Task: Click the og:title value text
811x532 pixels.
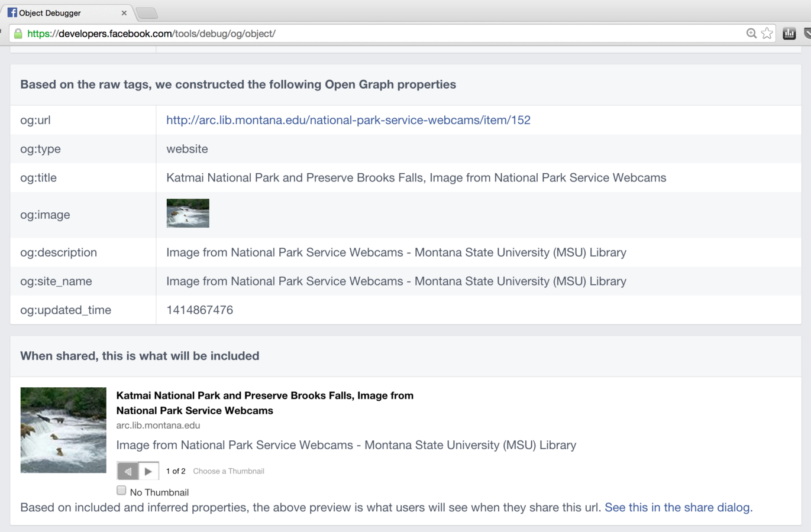Action: (416, 178)
